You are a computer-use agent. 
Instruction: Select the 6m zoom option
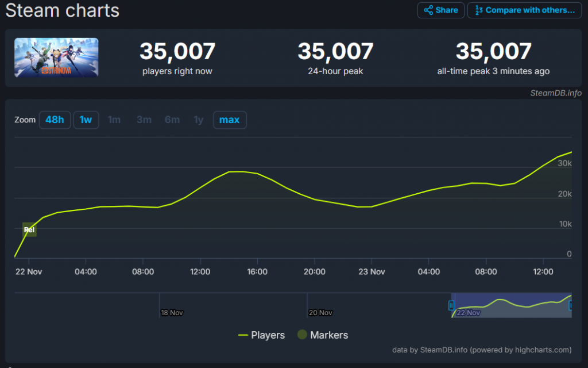point(172,120)
